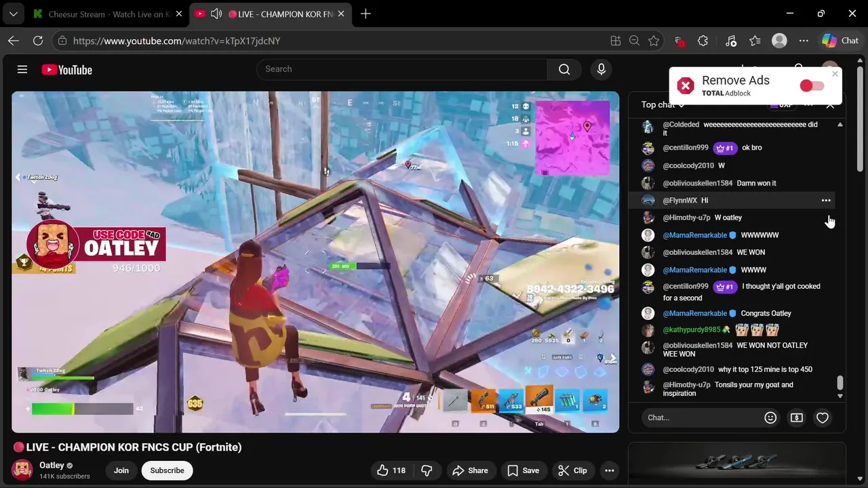Screen dimensions: 868x488
Task: Dismiss the Remove Ads popup
Action: pos(835,74)
